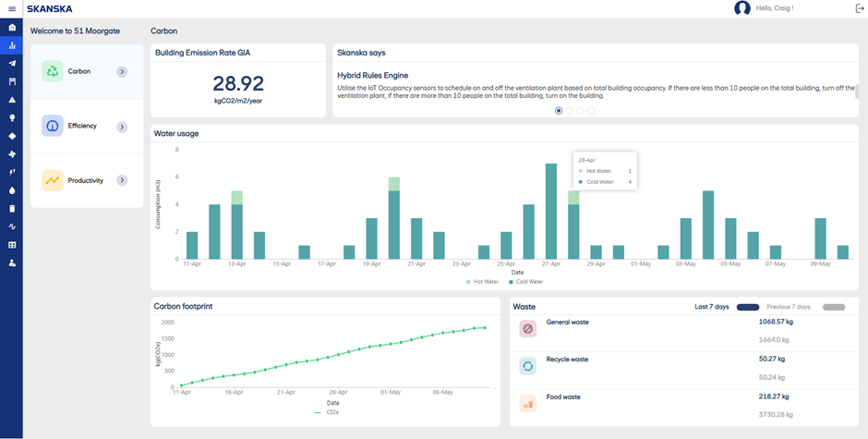Click Last 7 days label
This screenshot has height=439, width=868.
point(712,307)
